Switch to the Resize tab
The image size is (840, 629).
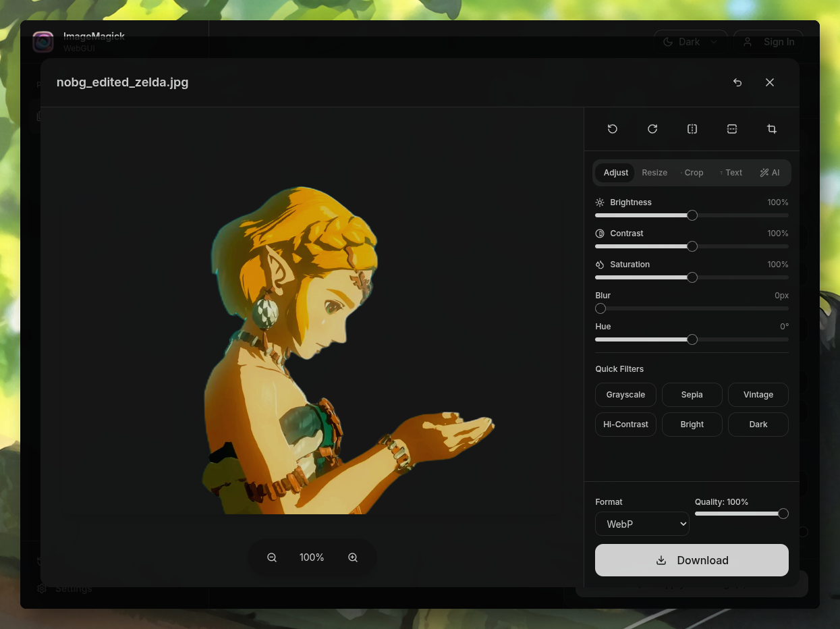[x=654, y=173]
